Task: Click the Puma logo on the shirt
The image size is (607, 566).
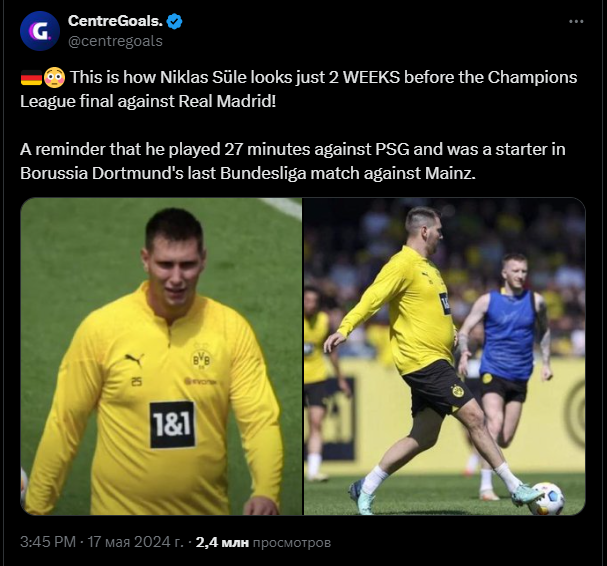Action: pyautogui.click(x=134, y=360)
